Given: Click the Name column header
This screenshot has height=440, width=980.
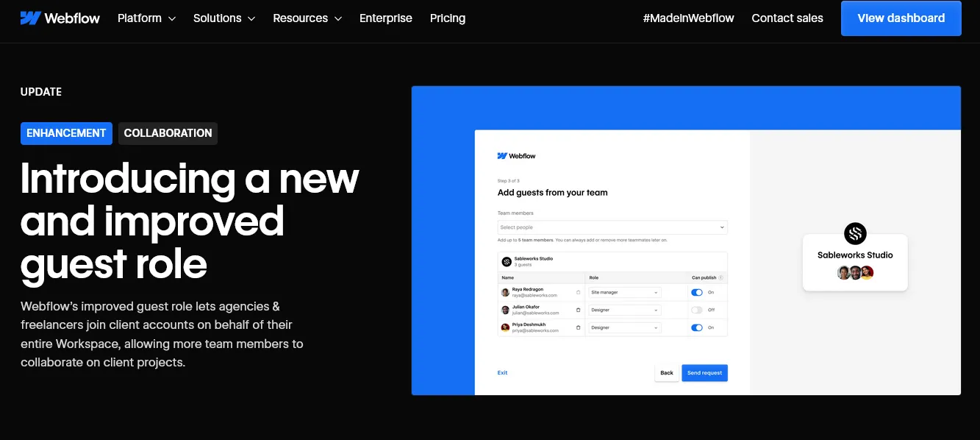Looking at the screenshot, I should click(x=507, y=278).
